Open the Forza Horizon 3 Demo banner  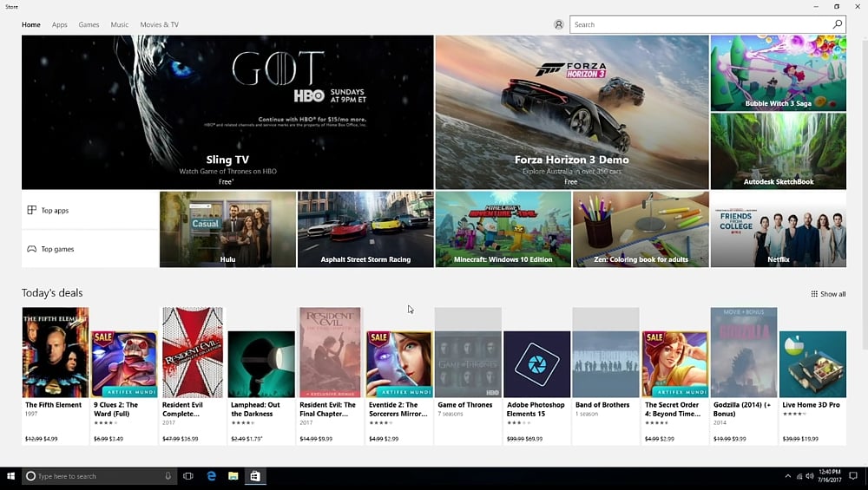point(572,112)
